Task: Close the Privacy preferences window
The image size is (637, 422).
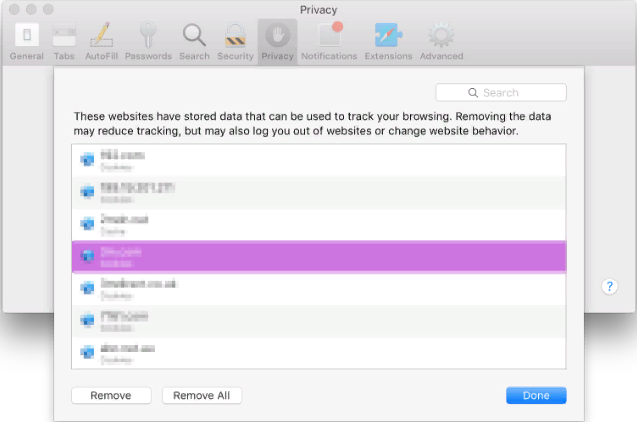Action: (x=14, y=9)
